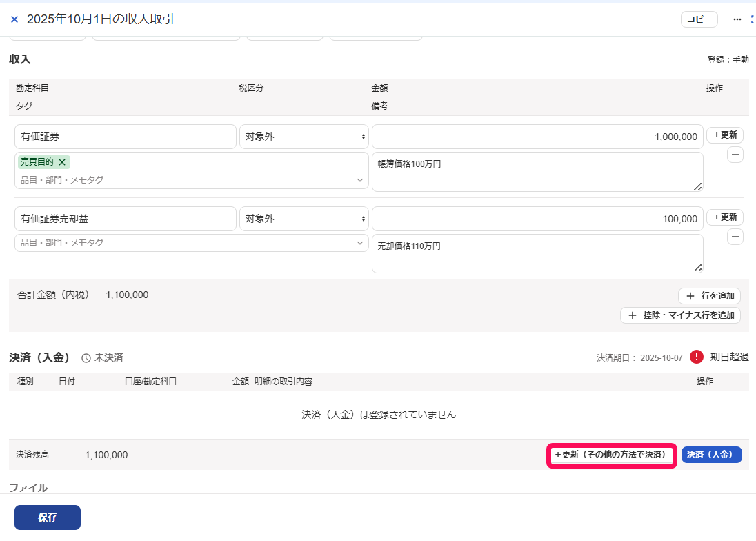
Task: Close the income transaction panel with the X
Action: click(x=14, y=19)
